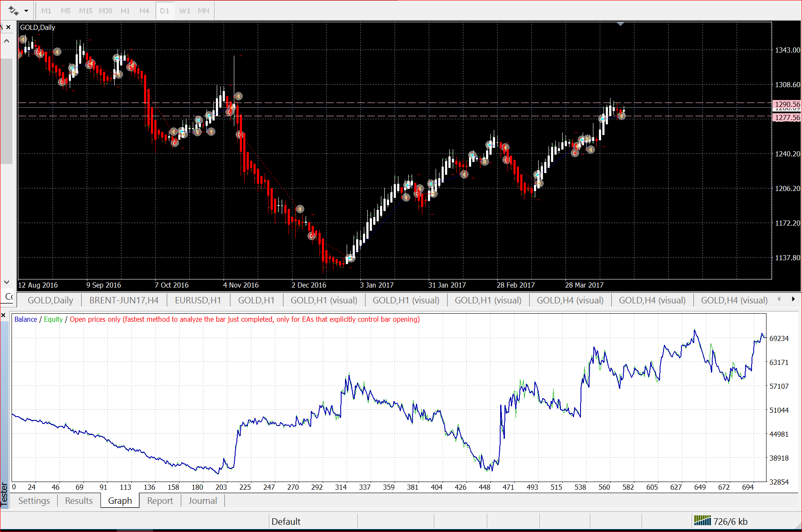The height and width of the screenshot is (532, 802).
Task: Click the 203 trade number on graph axis
Action: point(221,487)
